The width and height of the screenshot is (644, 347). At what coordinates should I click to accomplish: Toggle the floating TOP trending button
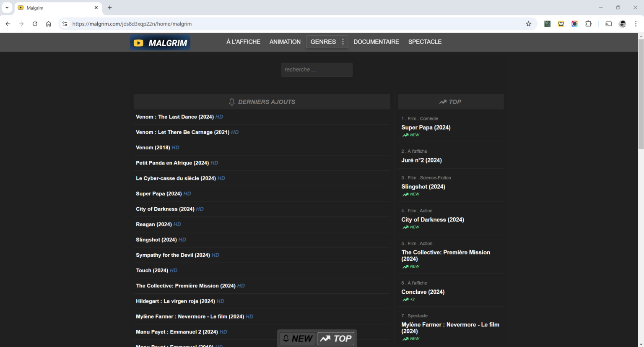click(336, 339)
